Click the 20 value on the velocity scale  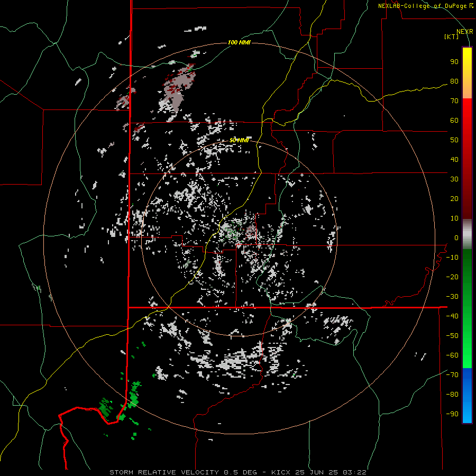pos(454,199)
